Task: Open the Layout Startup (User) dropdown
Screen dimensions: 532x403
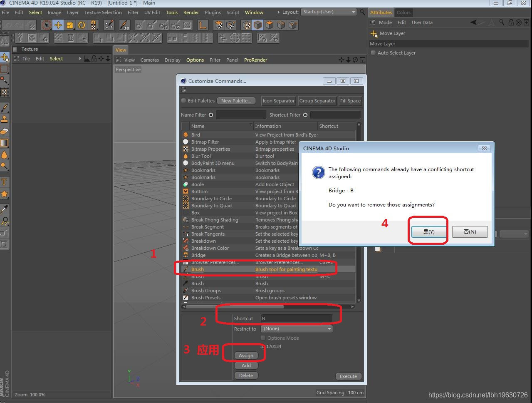Action: click(x=329, y=12)
